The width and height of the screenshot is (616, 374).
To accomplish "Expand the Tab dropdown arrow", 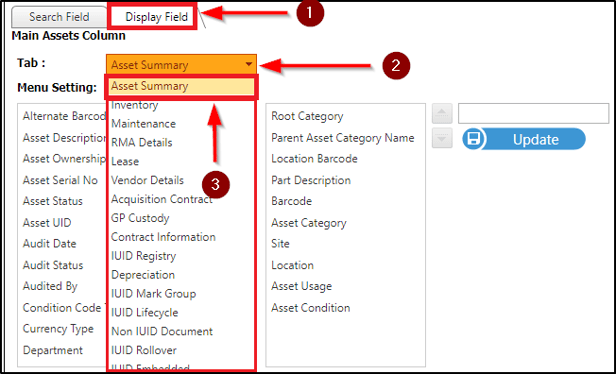I will point(249,64).
